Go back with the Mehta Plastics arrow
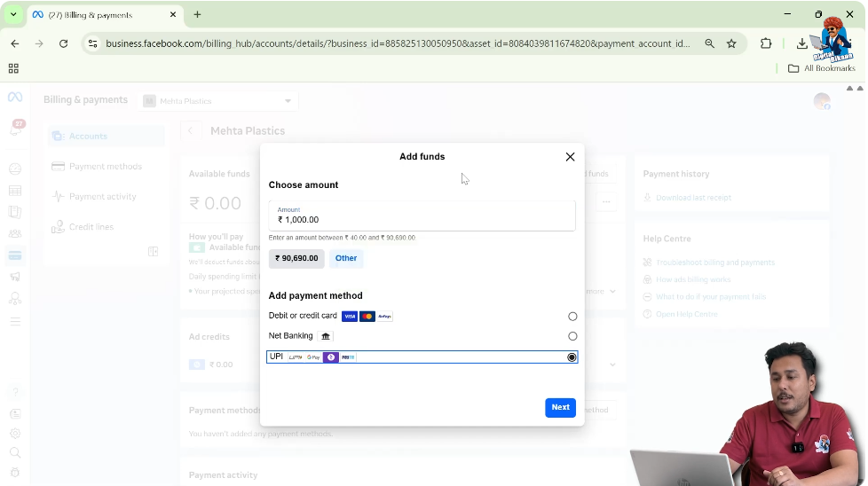The image size is (868, 486). coord(191,131)
